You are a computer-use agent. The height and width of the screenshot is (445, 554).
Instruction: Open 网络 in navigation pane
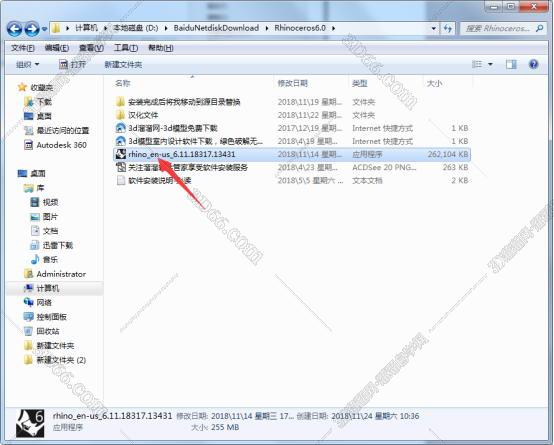click(44, 303)
